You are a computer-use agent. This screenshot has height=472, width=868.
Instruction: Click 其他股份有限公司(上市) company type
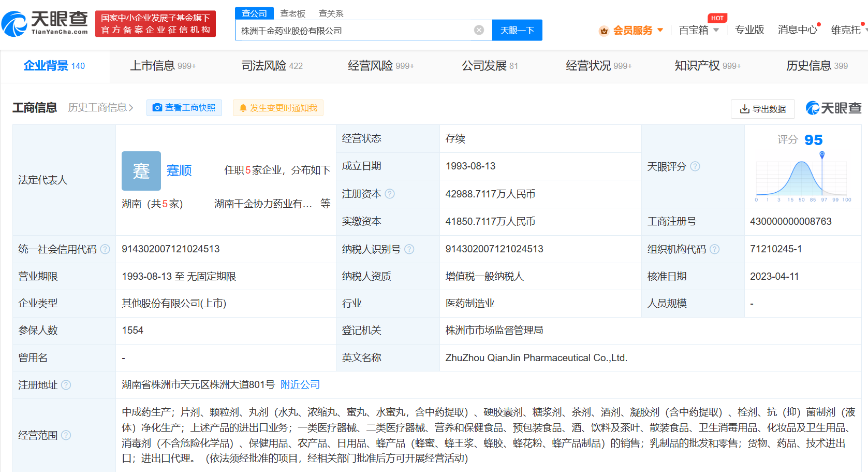pyautogui.click(x=174, y=303)
